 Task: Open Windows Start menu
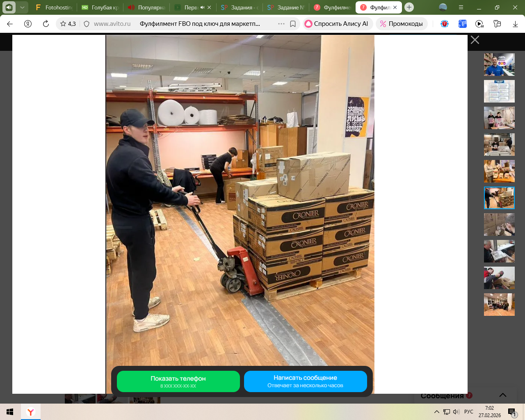click(x=10, y=412)
